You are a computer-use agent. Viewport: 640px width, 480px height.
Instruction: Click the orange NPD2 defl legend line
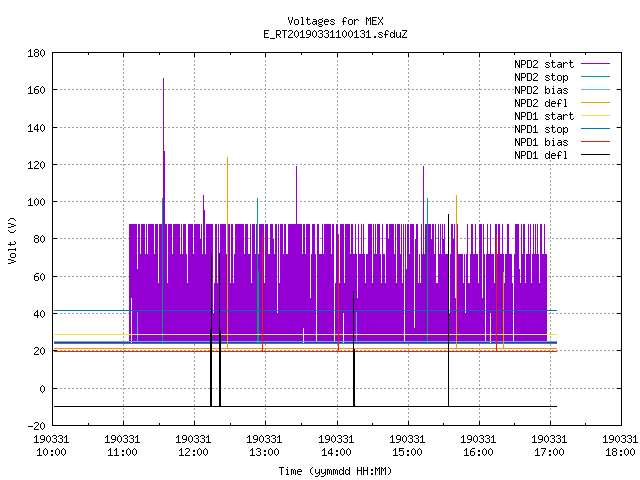point(595,103)
